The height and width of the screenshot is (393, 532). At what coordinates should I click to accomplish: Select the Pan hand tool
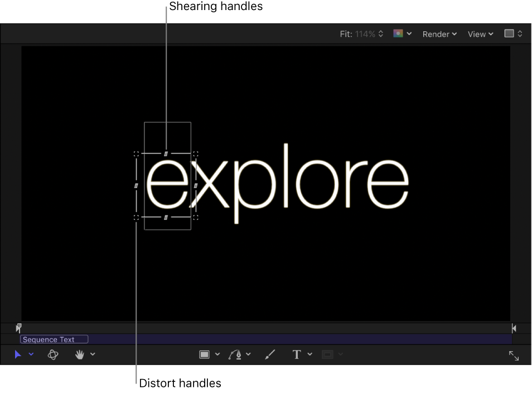(x=80, y=354)
